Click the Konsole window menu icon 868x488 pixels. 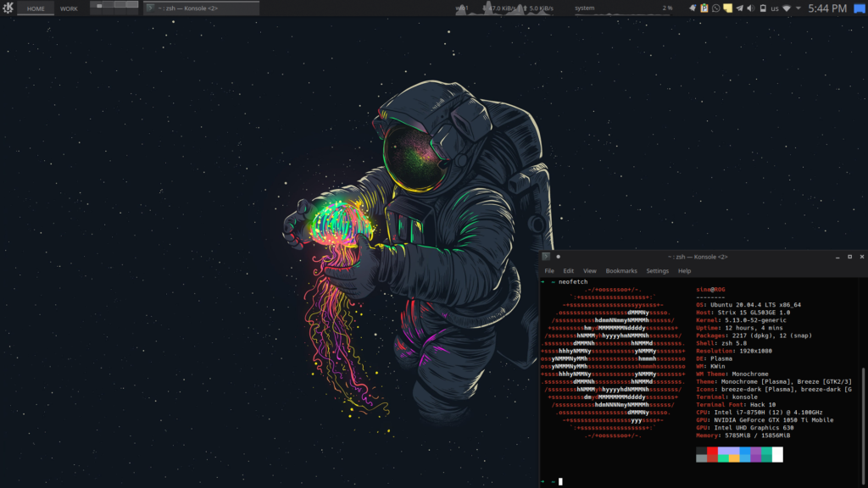(x=546, y=256)
